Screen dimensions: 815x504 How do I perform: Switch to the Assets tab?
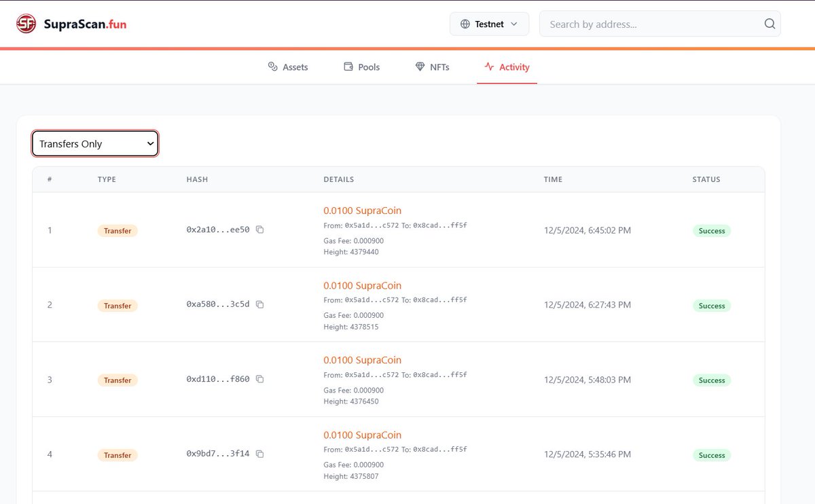[288, 67]
